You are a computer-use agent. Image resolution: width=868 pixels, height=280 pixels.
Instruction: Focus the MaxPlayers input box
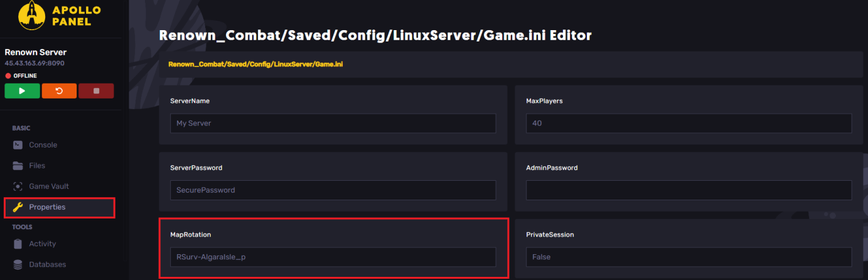[689, 124]
